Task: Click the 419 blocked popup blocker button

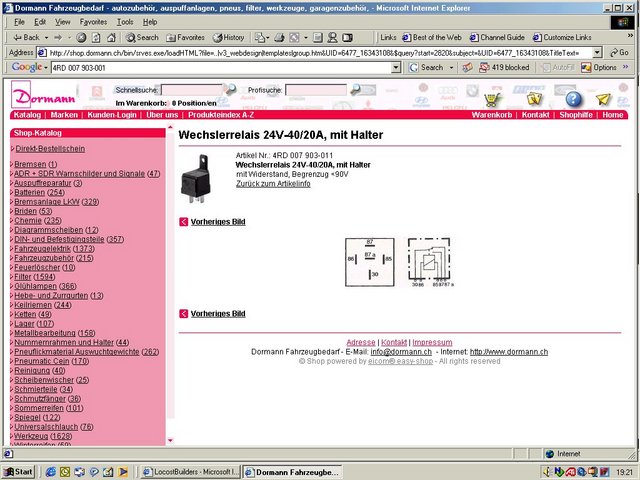Action: [504, 67]
